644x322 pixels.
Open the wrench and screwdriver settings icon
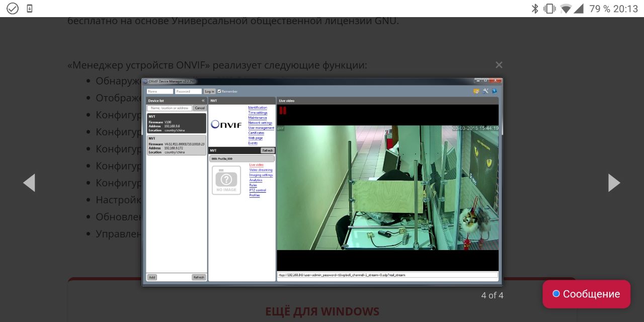tap(486, 91)
